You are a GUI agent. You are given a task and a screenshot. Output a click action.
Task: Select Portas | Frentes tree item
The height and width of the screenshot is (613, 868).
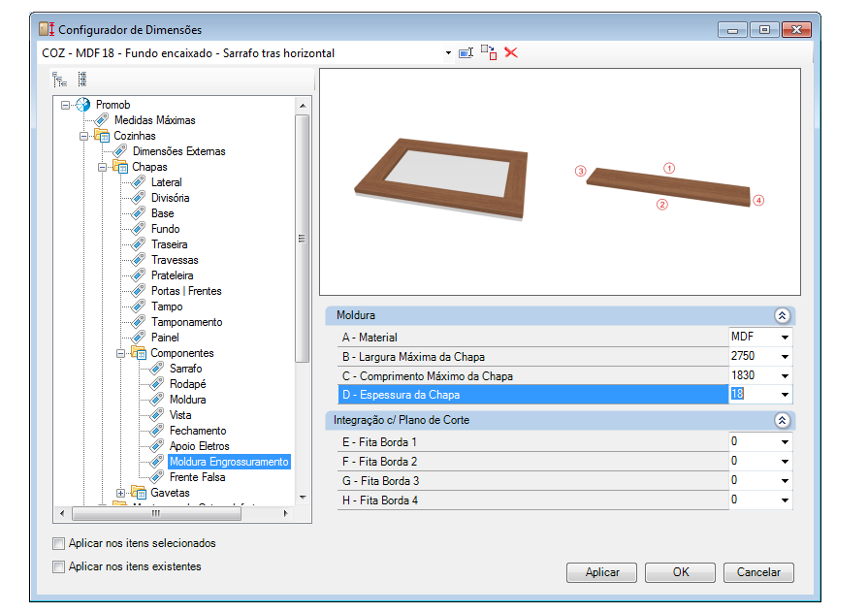(x=186, y=291)
